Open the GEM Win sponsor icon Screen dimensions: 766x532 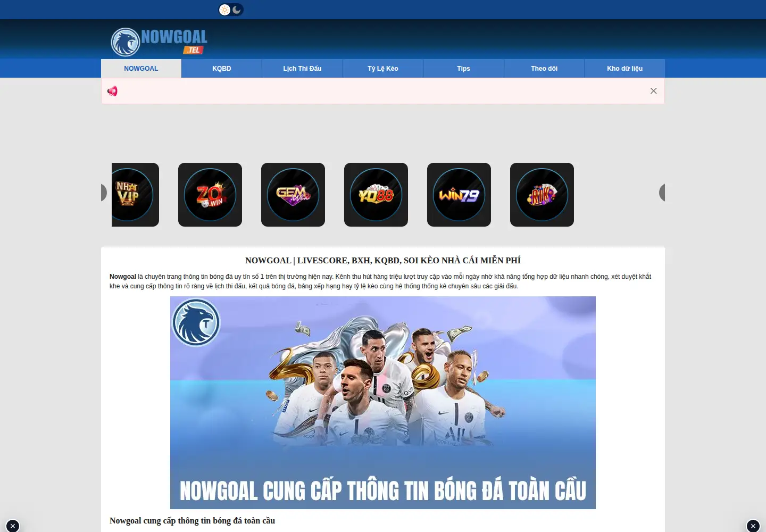pyautogui.click(x=293, y=195)
